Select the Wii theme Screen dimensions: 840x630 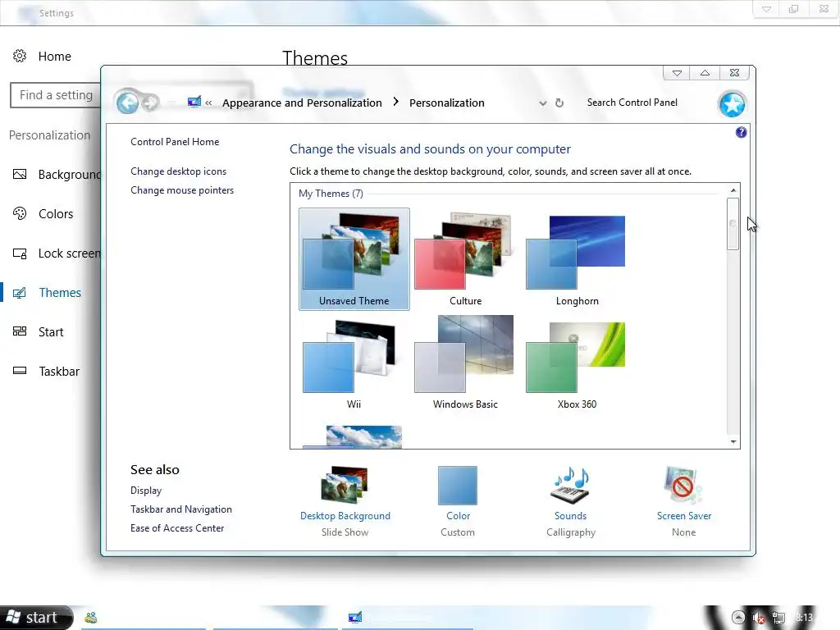coord(354,363)
